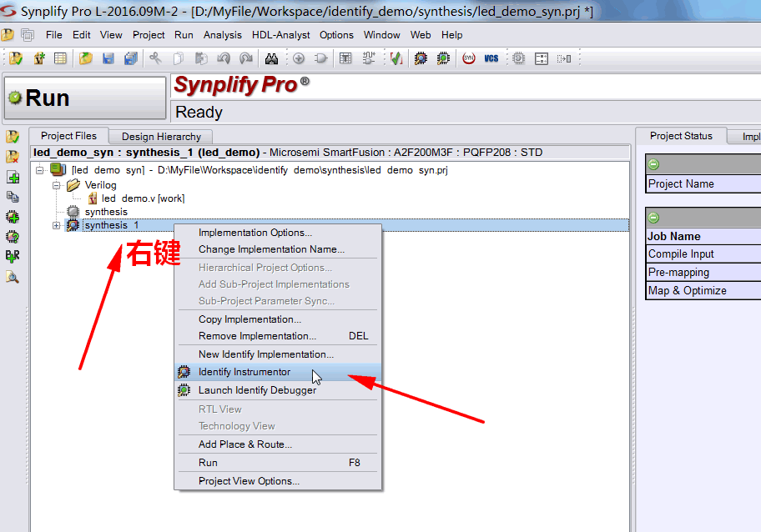Choose Add Place & Route... entry
This screenshot has width=761, height=532.
point(278,444)
